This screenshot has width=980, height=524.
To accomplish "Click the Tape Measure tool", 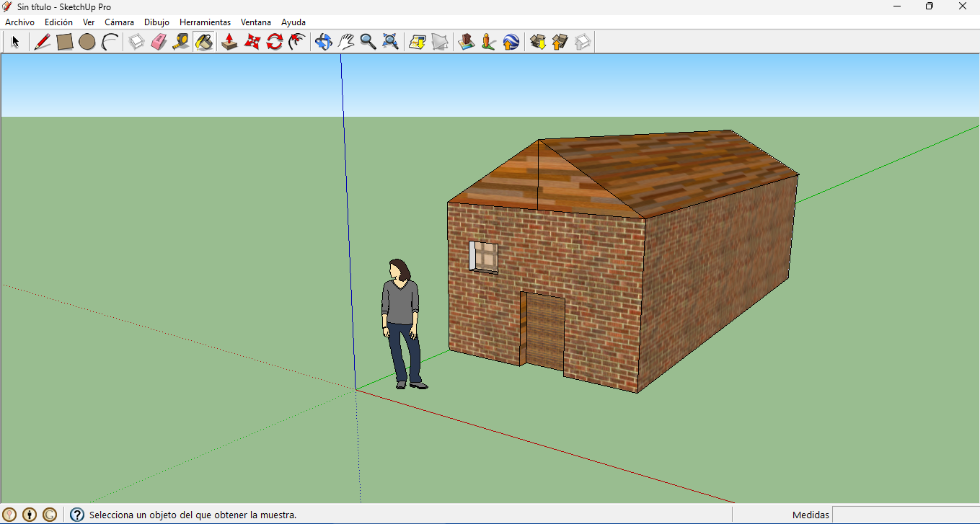I will [181, 42].
